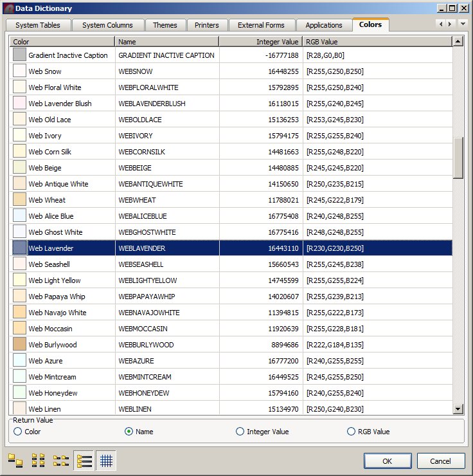Toggle grid lines display
This screenshot has width=473, height=476.
point(107,461)
